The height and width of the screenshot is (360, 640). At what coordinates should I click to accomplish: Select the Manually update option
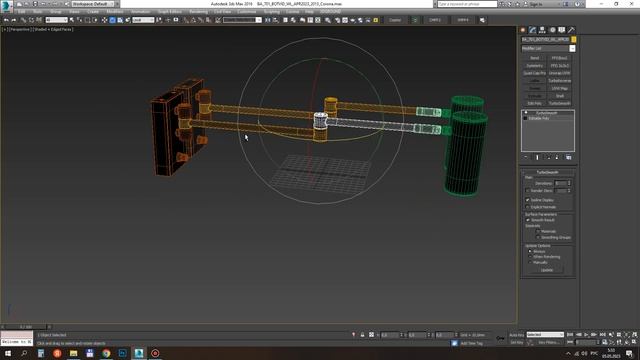pos(530,262)
